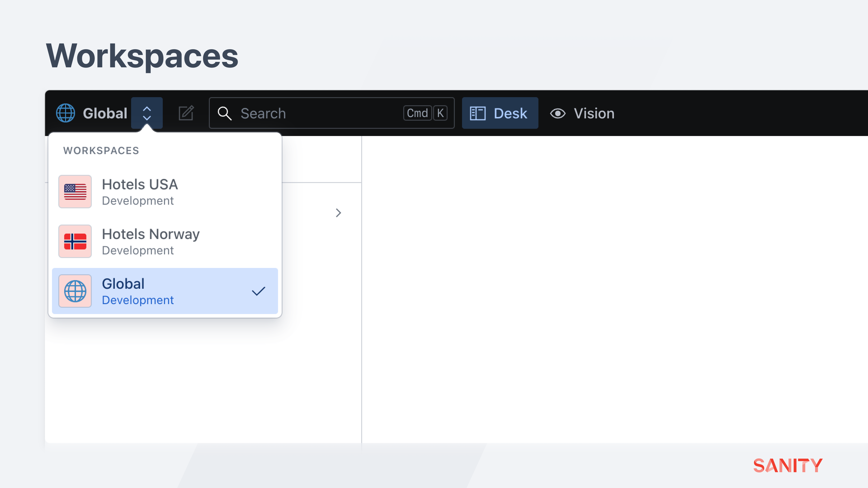
Task: Click the Global workspace globe thumbnail
Action: click(x=75, y=291)
